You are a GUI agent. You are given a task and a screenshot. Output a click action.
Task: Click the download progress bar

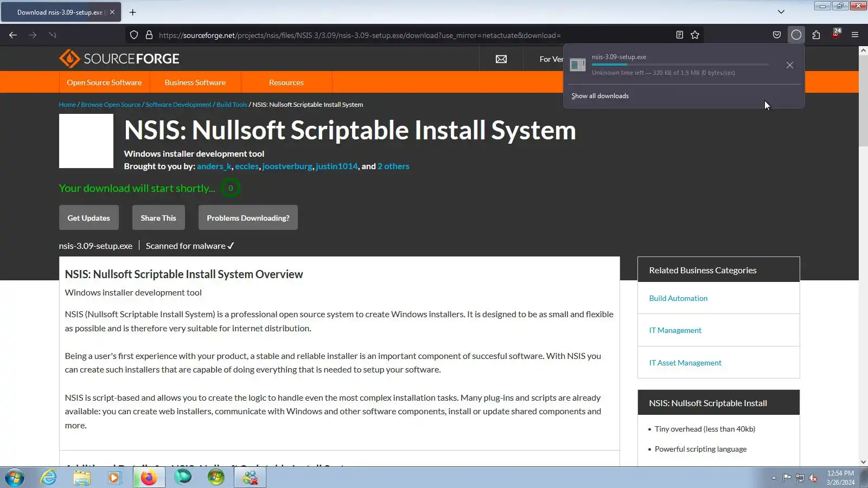click(x=680, y=65)
